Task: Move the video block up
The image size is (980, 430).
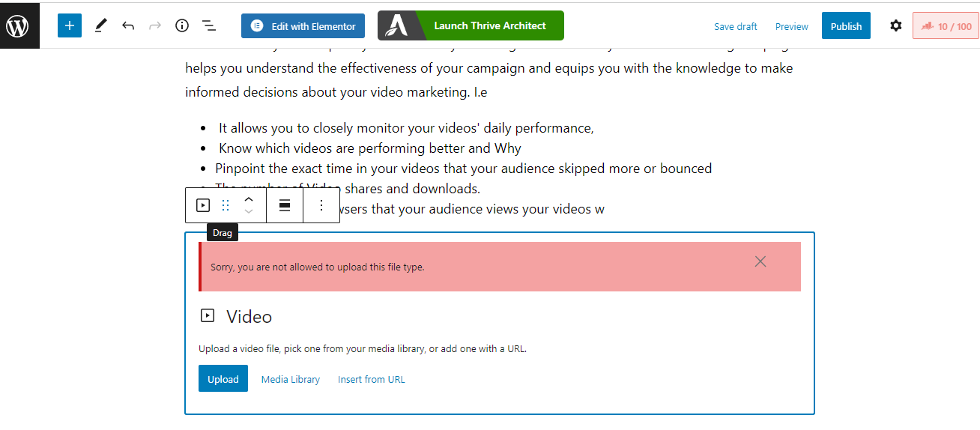Action: coord(249,199)
